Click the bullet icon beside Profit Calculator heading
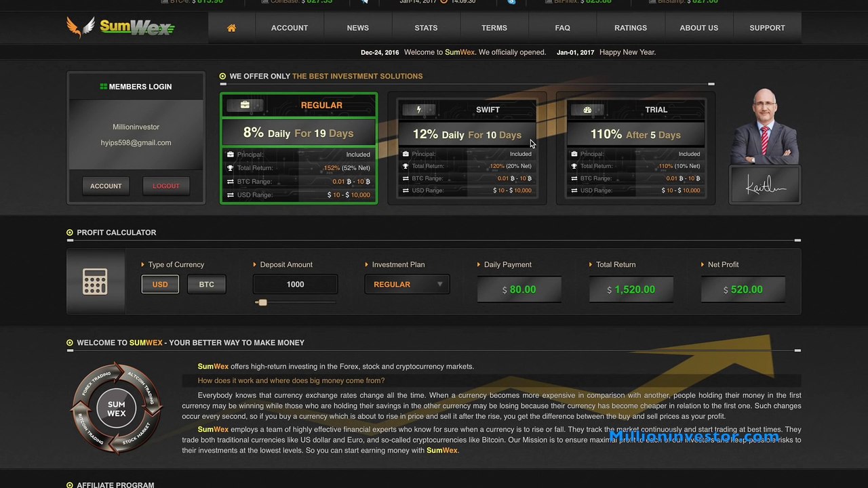868x488 pixels. click(70, 232)
